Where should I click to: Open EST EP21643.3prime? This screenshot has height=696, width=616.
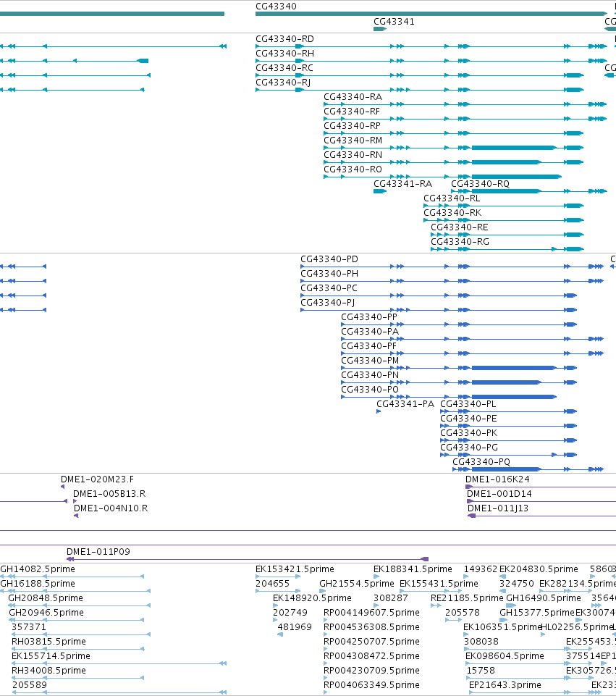click(x=505, y=685)
